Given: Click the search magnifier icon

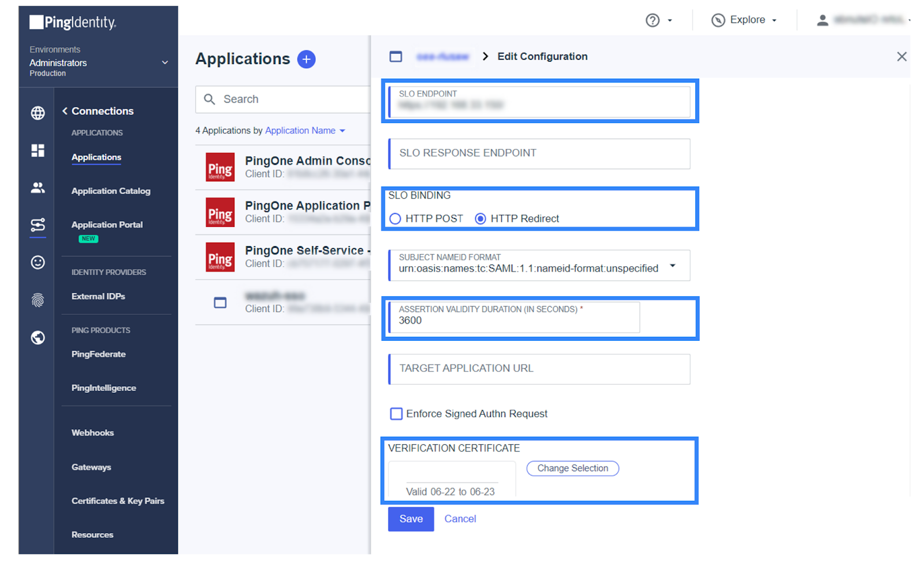Looking at the screenshot, I should [210, 99].
